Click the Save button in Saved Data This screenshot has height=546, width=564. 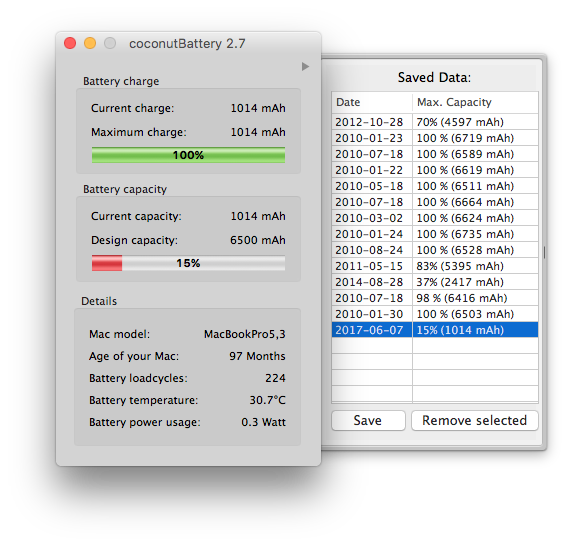368,420
